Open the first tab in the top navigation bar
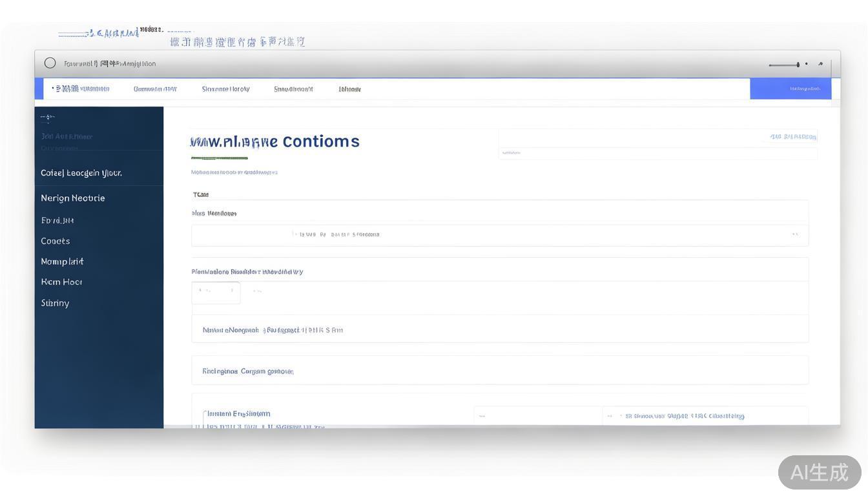868x496 pixels. tap(81, 89)
